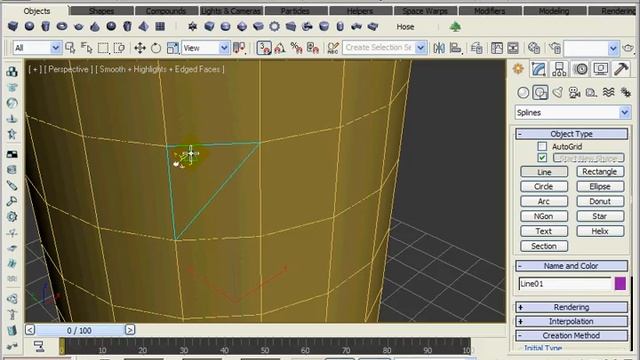Viewport: 640px width, 360px height.
Task: Switch to the Compounds shelf tab
Action: coord(166,11)
